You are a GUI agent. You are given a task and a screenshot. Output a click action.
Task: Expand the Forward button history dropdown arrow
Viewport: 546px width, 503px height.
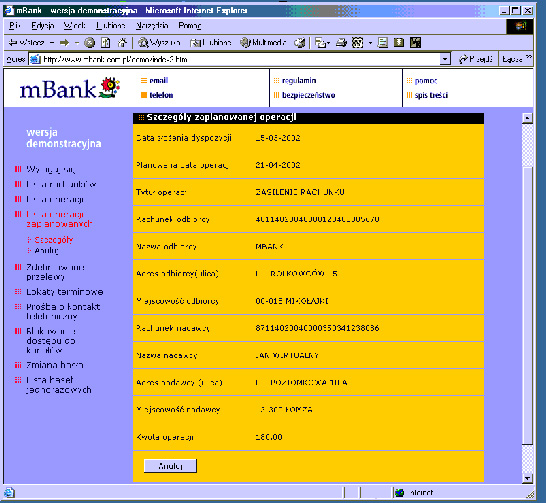pyautogui.click(x=77, y=43)
